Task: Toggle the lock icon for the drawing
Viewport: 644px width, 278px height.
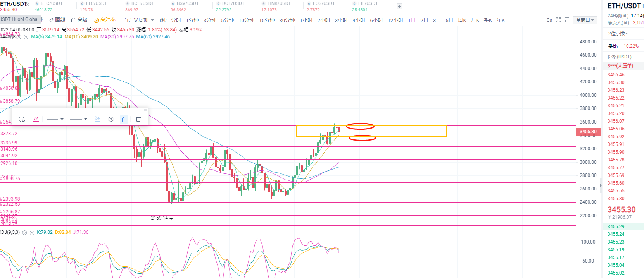Action: [124, 119]
